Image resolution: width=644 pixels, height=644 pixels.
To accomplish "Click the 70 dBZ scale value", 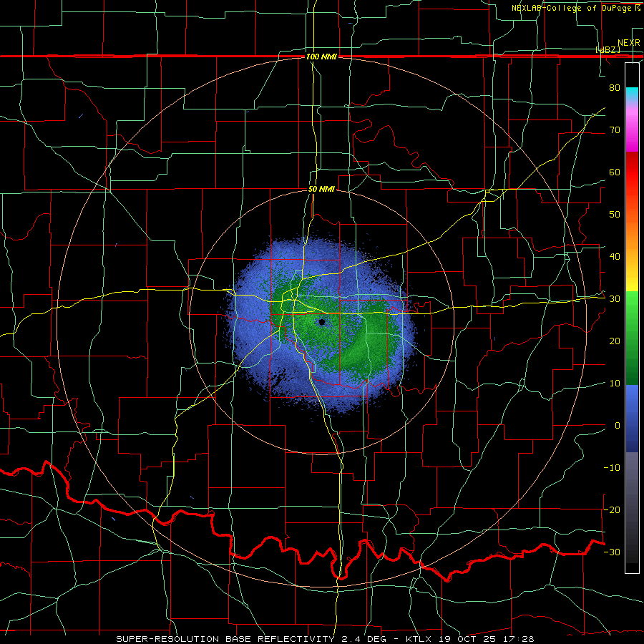I will (615, 130).
